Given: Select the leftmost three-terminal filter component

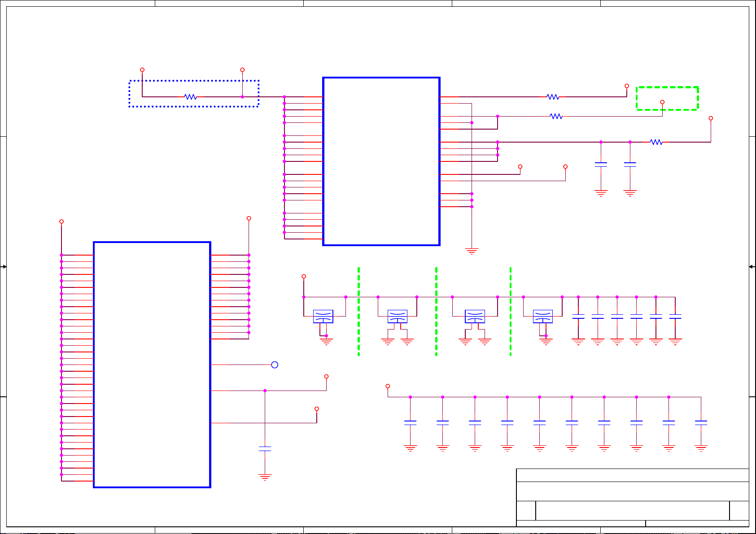Looking at the screenshot, I should click(x=323, y=317).
